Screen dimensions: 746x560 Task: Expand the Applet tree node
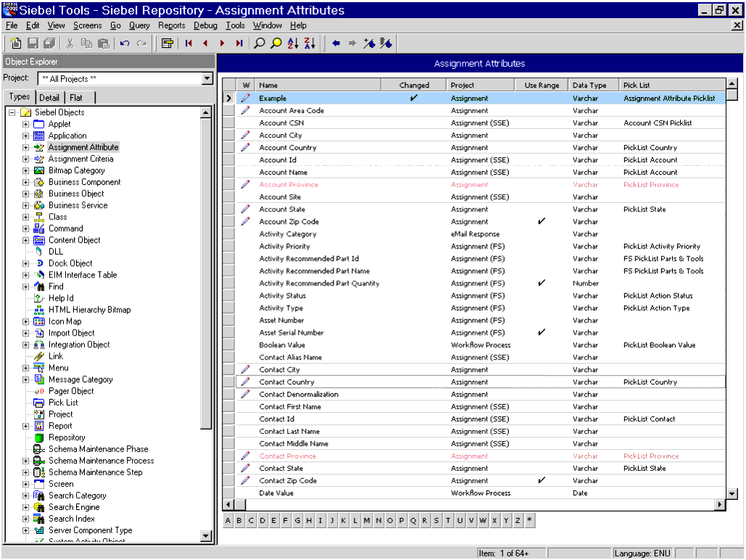point(26,125)
